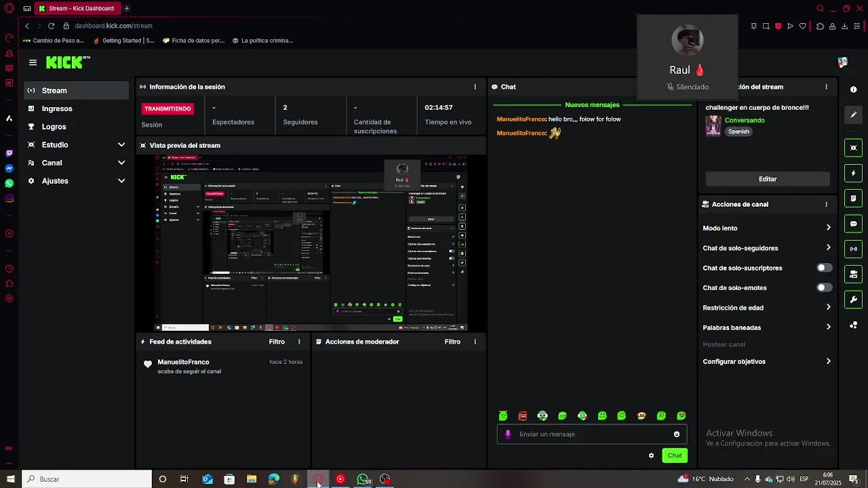868x488 pixels.
Task: Expand Configurar objetivos settings
Action: tap(828, 361)
